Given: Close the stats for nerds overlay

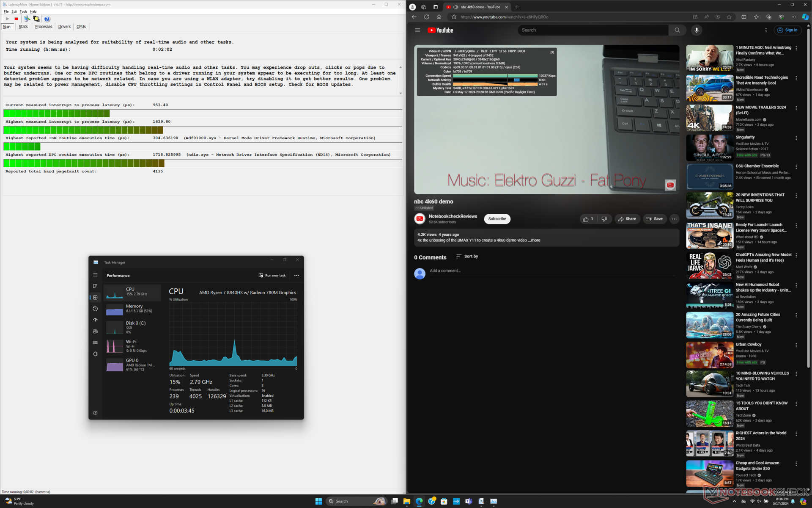Looking at the screenshot, I should click(552, 52).
